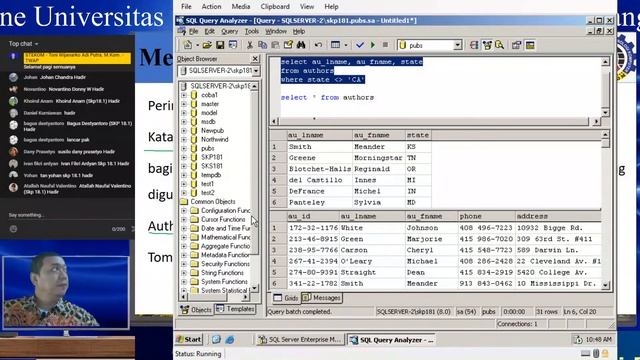
Task: Expand the master database node
Action: click(184, 104)
